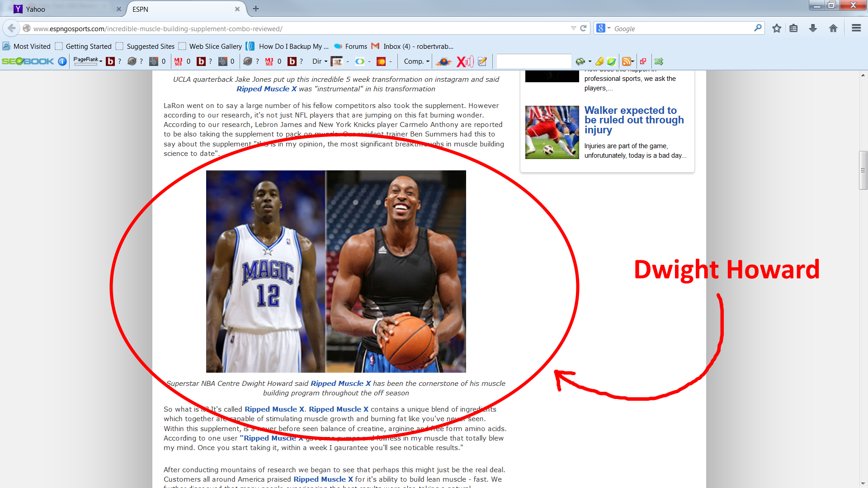This screenshot has width=868, height=488.
Task: Click the site identity globe icon in address bar
Action: point(27,28)
